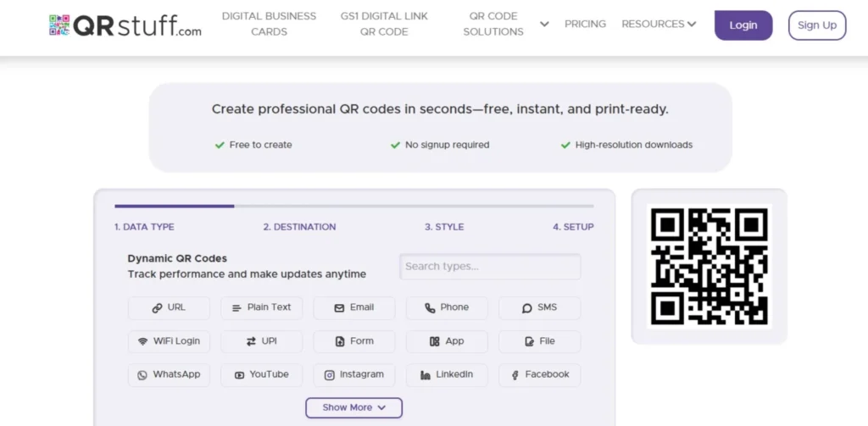The width and height of the screenshot is (868, 426).
Task: Go to GS1 Digital Link QR Code
Action: point(384,25)
